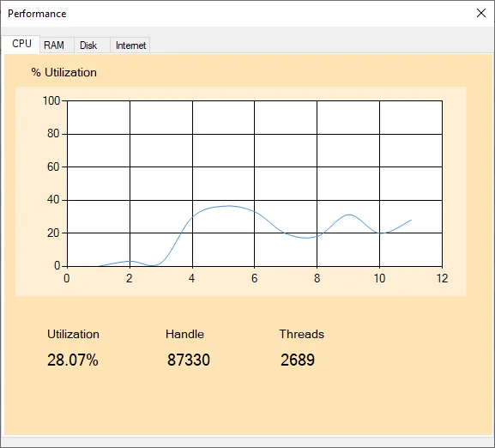Click the 2 label on the x-axis
The width and height of the screenshot is (495, 448).
point(130,278)
